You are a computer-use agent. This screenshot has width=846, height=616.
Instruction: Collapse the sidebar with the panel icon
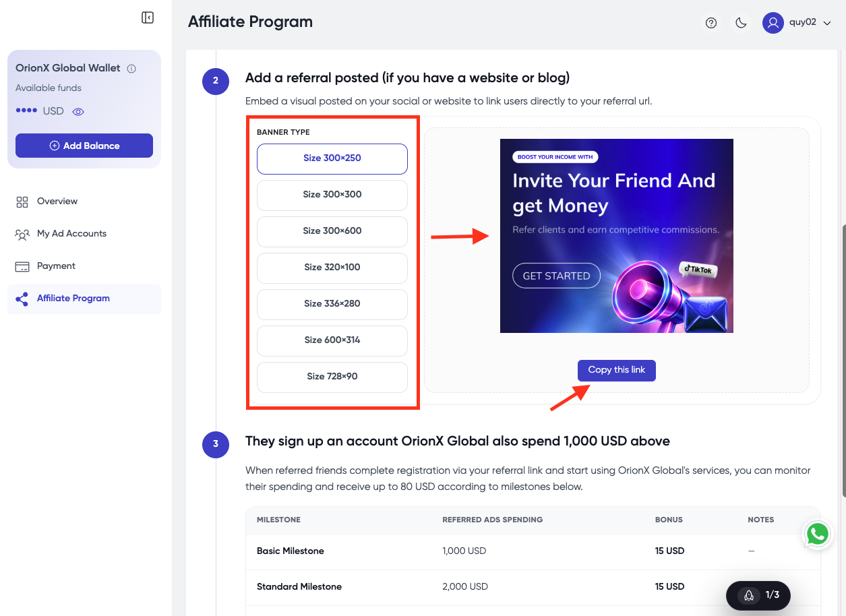point(148,18)
